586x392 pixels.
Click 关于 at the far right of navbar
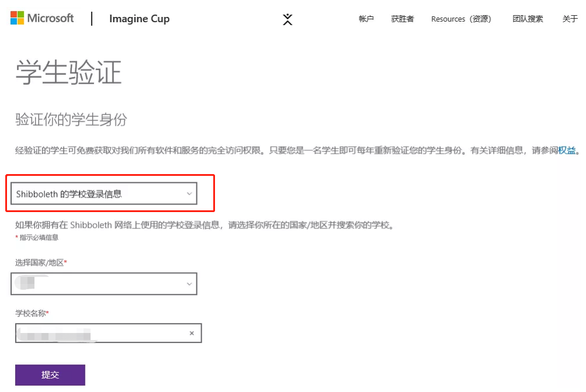pyautogui.click(x=570, y=18)
